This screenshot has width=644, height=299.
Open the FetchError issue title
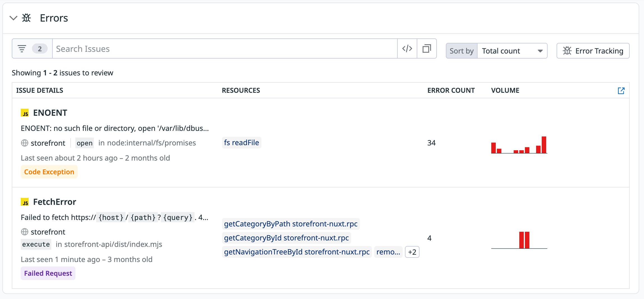[x=55, y=202]
